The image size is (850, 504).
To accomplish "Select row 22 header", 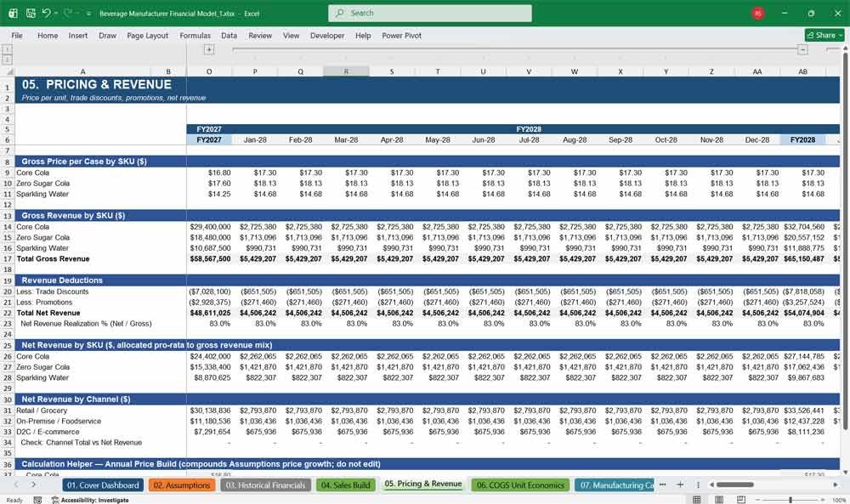I will (8, 314).
